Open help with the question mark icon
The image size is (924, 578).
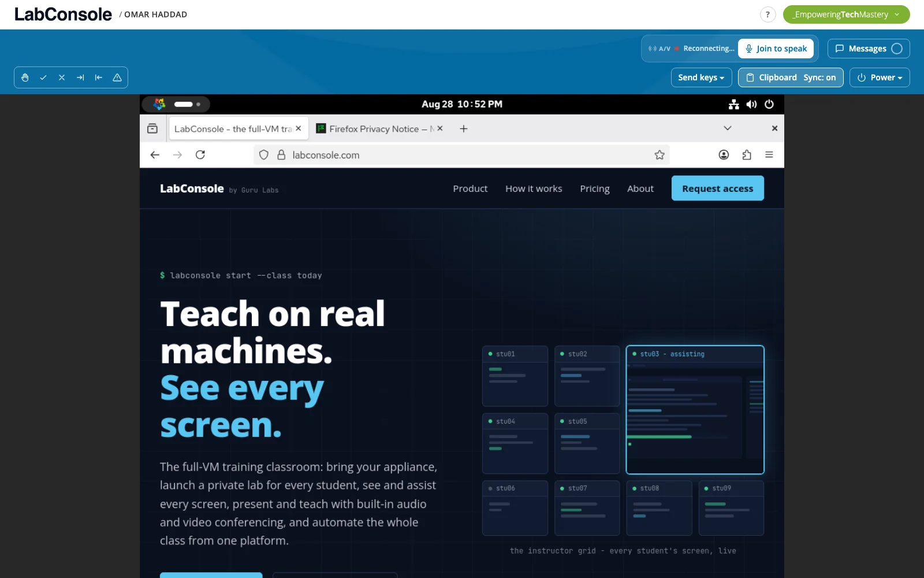click(x=767, y=14)
